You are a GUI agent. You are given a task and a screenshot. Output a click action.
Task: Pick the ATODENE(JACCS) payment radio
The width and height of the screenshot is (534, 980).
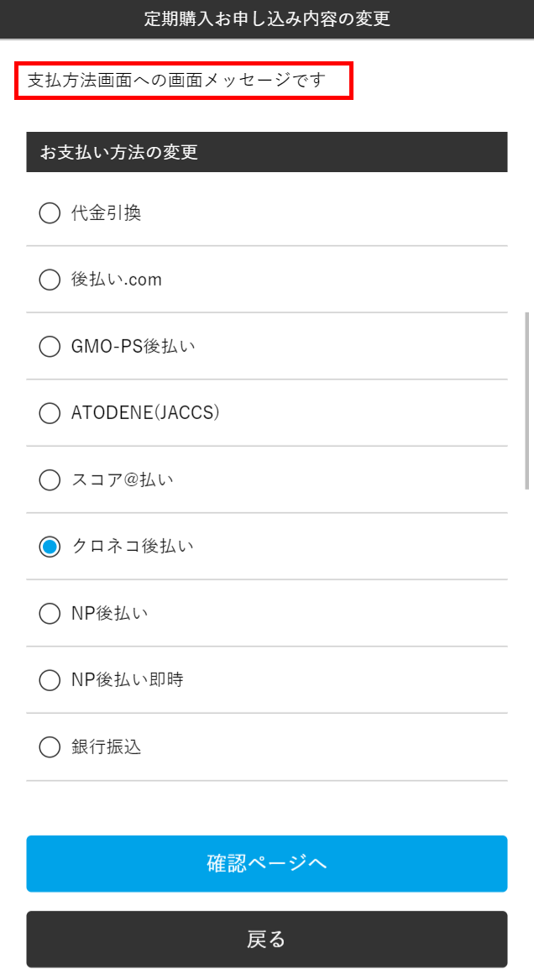(x=50, y=413)
